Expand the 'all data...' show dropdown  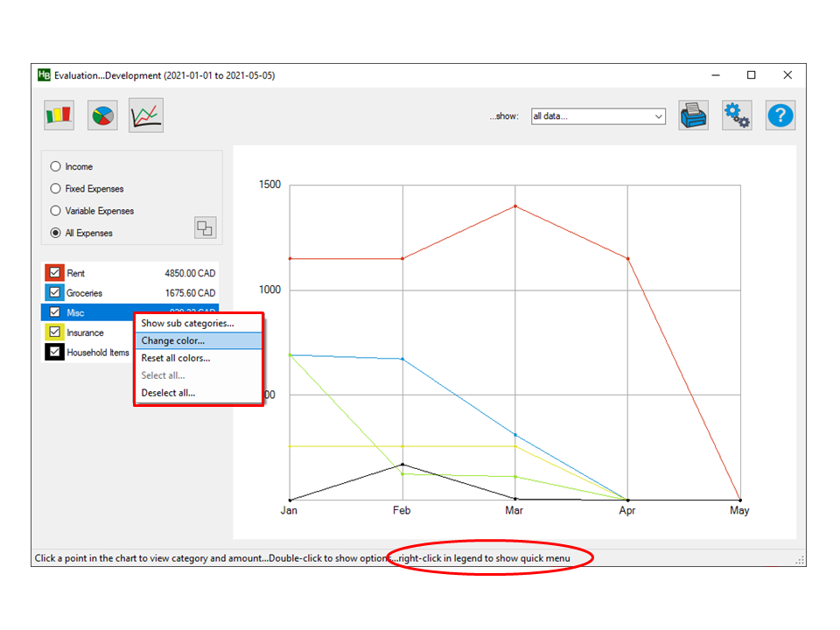coord(598,116)
